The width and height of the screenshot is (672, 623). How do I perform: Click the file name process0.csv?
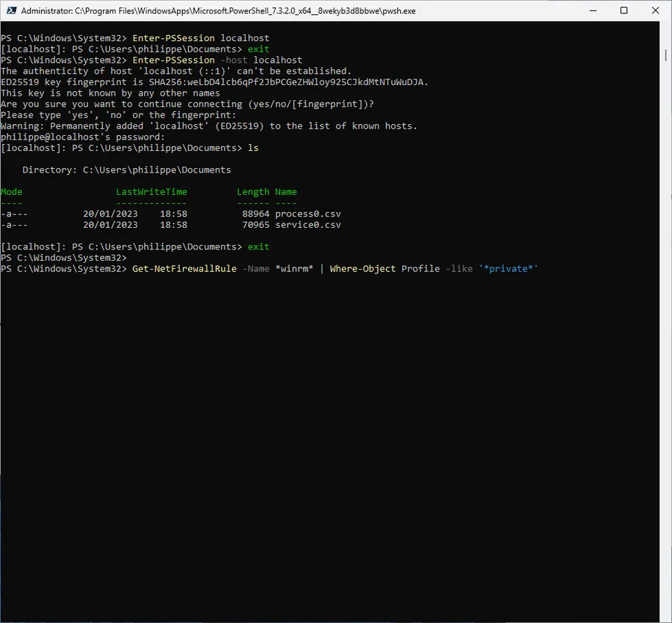(x=308, y=214)
